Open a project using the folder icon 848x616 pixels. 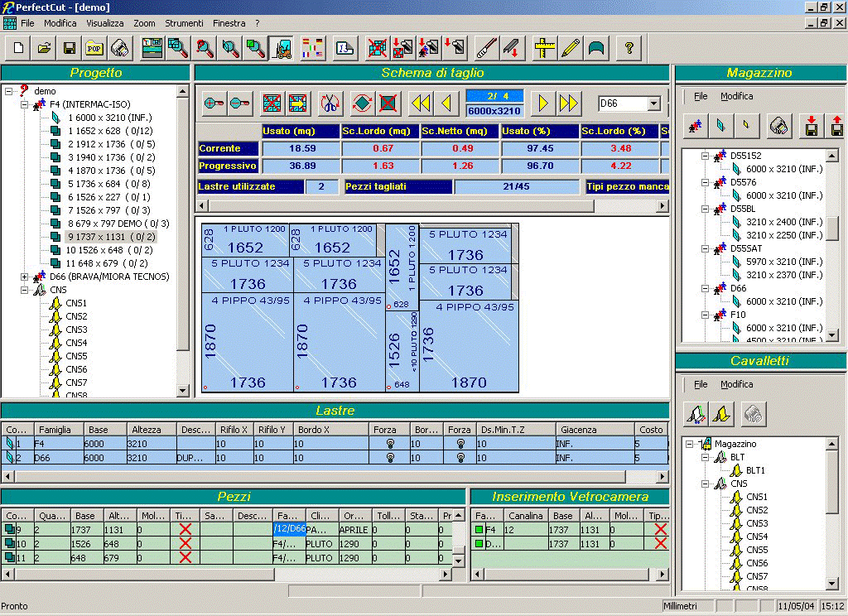[45, 48]
